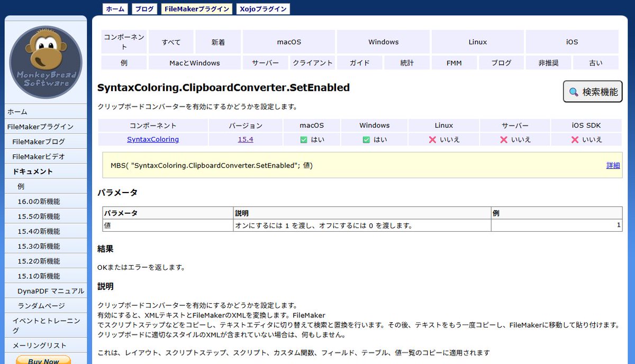
Task: Click the 値 parameter cell
Action: 168,225
